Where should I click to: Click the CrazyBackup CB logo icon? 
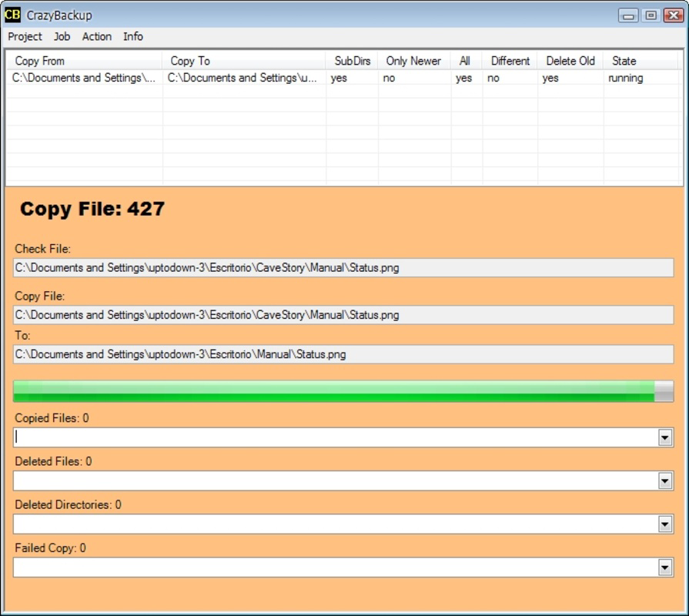click(12, 15)
